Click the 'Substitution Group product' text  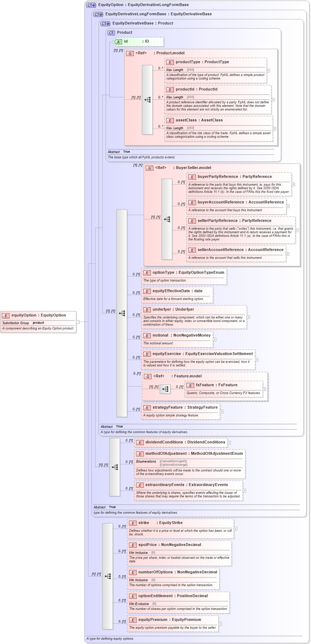pyautogui.click(x=23, y=323)
